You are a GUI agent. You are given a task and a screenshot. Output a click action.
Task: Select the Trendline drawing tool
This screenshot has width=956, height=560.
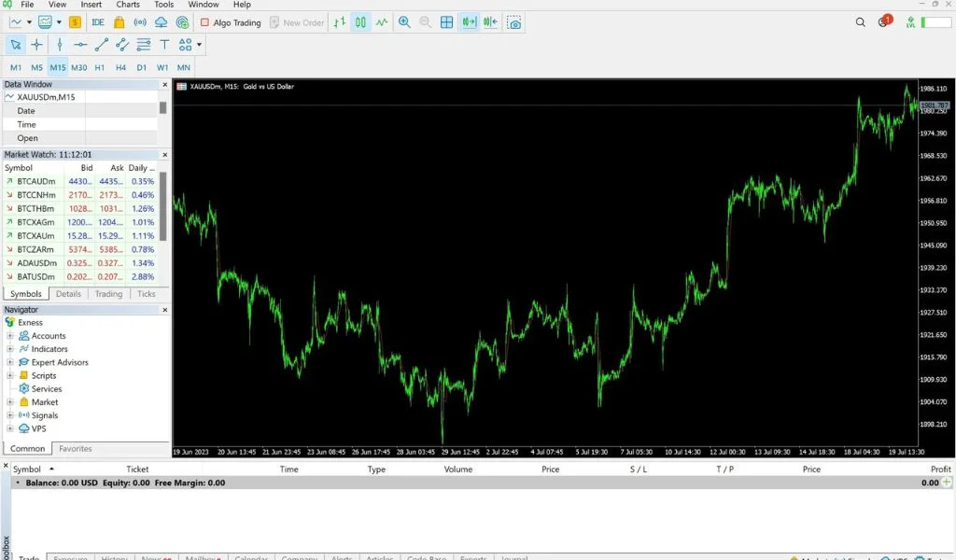[x=102, y=44]
